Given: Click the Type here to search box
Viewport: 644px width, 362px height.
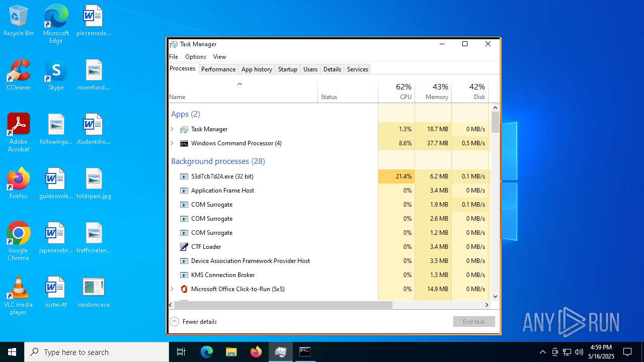Looking at the screenshot, I should pyautogui.click(x=97, y=352).
